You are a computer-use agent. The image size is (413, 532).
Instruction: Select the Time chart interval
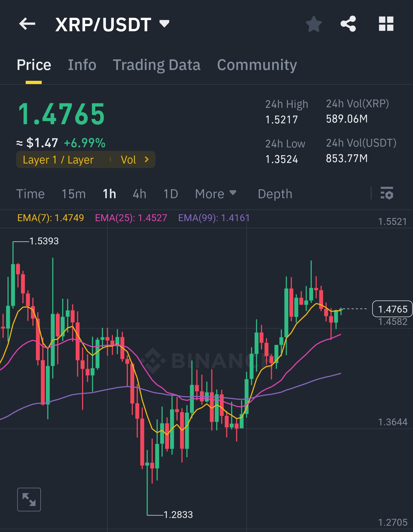[x=30, y=194]
